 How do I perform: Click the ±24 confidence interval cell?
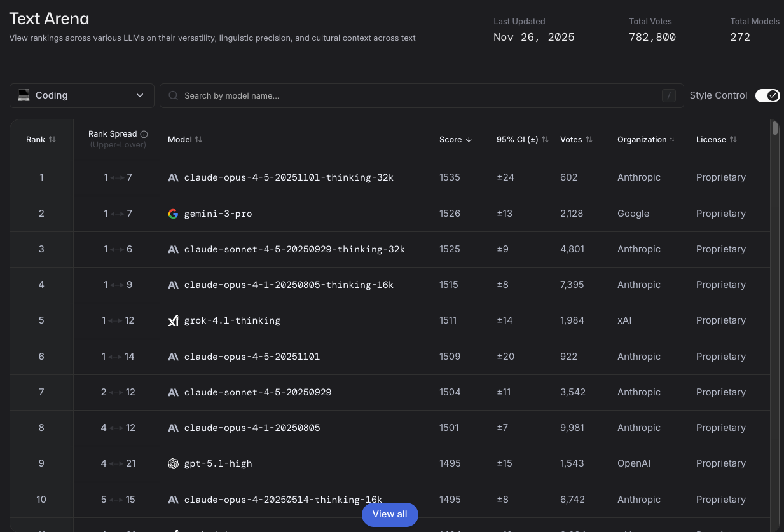505,177
